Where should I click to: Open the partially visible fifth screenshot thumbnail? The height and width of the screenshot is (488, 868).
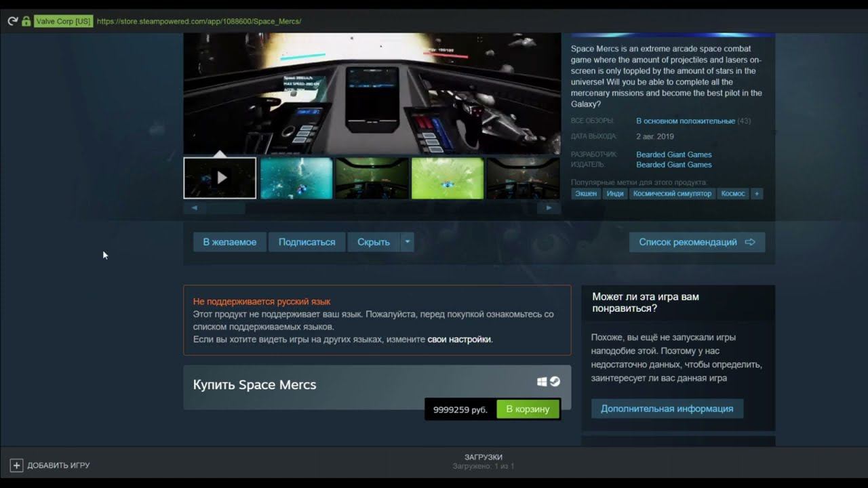click(x=524, y=178)
